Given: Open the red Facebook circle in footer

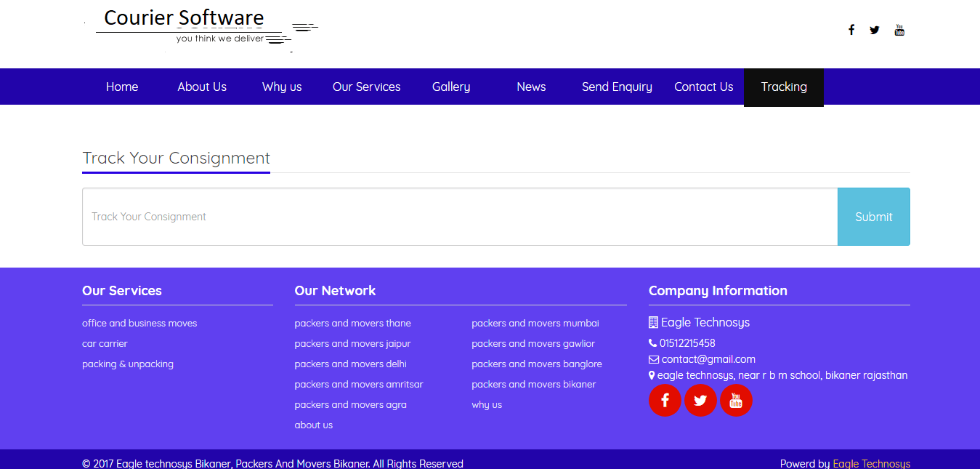Looking at the screenshot, I should click(x=665, y=401).
